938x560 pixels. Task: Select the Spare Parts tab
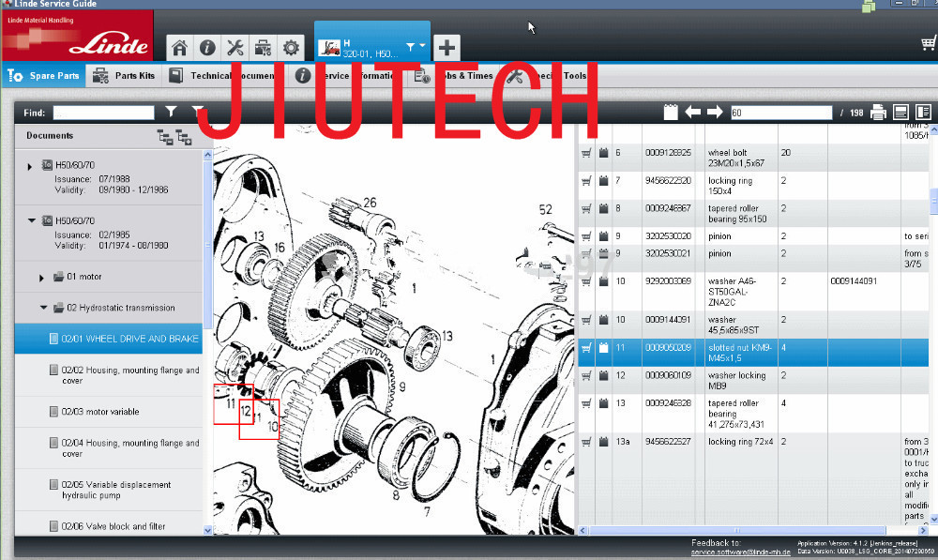tap(43, 76)
